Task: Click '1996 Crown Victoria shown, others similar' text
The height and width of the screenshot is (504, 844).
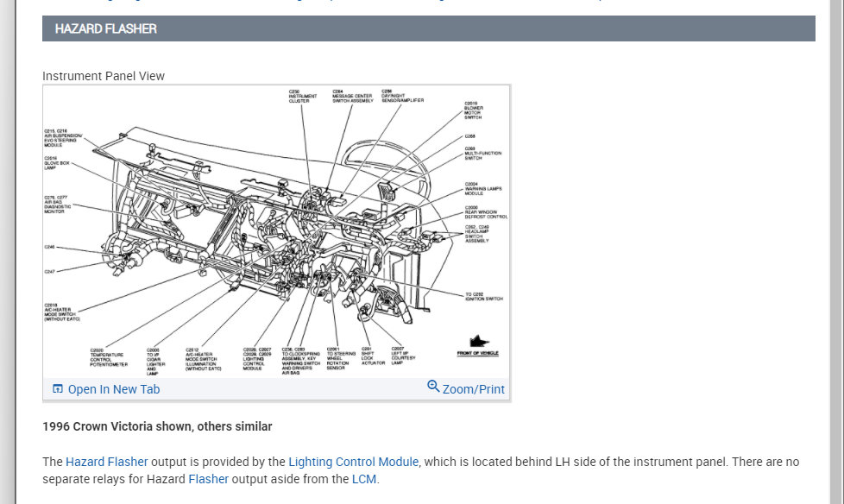Action: point(157,426)
